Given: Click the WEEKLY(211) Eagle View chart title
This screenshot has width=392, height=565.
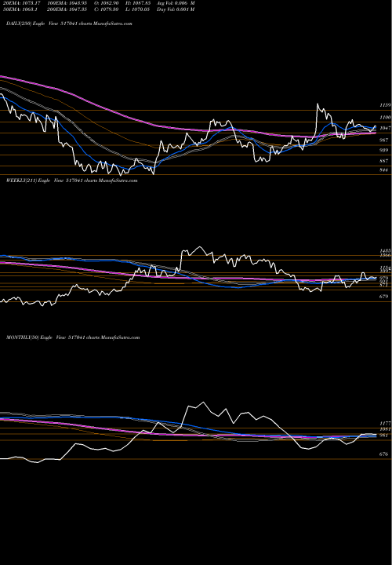Looking at the screenshot, I should pos(71,180).
